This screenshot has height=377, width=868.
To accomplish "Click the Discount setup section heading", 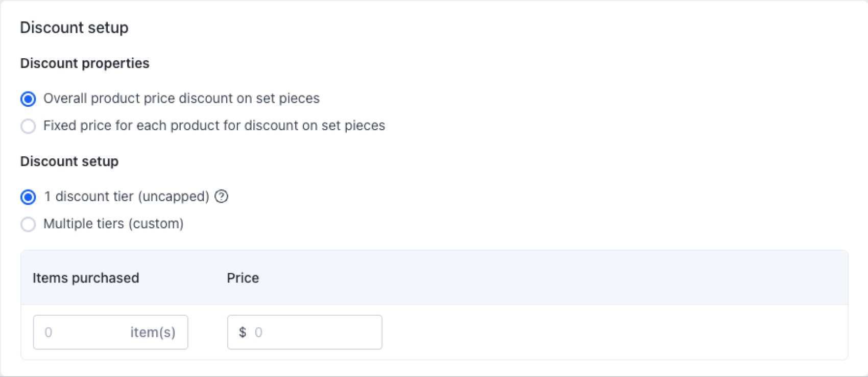I will pos(69,161).
